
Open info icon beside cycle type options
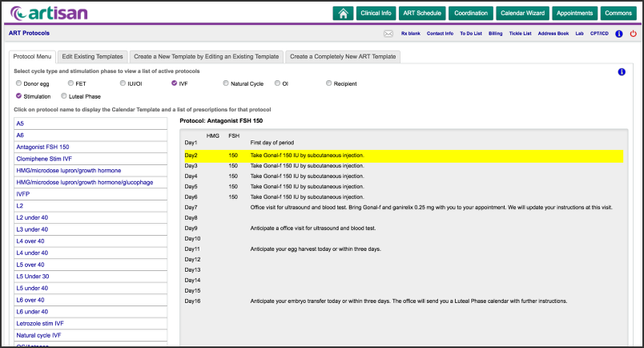tap(622, 72)
